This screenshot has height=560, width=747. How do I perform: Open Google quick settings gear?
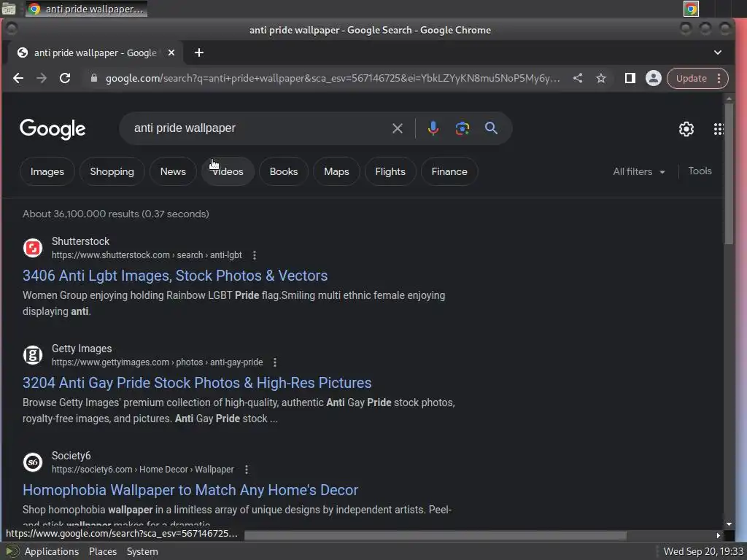coord(686,129)
